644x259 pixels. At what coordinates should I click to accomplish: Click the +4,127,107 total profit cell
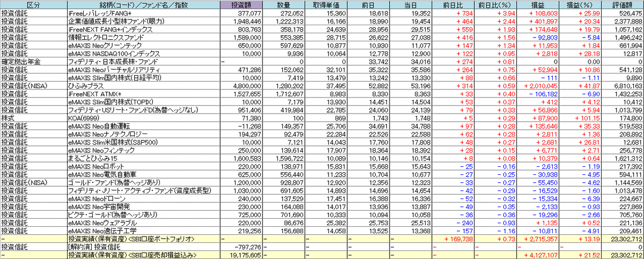click(x=537, y=255)
